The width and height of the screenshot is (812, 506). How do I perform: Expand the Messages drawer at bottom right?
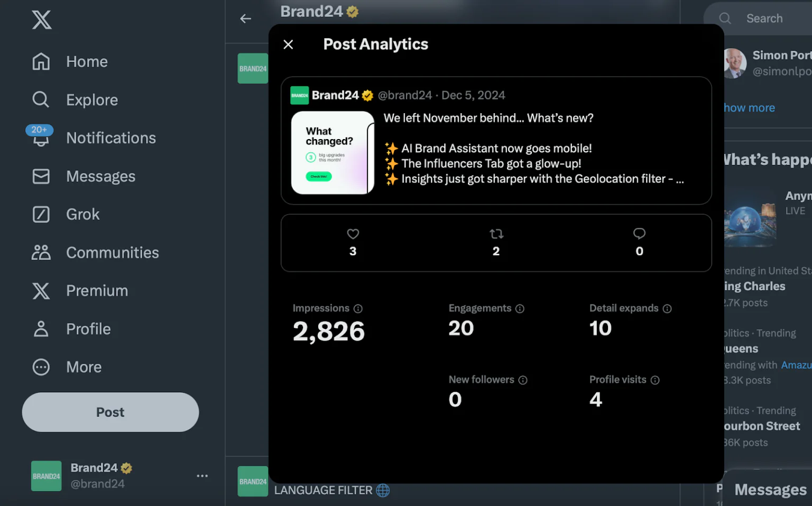(770, 489)
